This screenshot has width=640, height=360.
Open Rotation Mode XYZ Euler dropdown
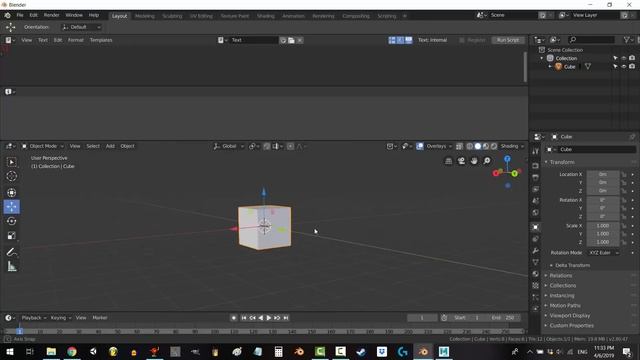[x=604, y=253]
